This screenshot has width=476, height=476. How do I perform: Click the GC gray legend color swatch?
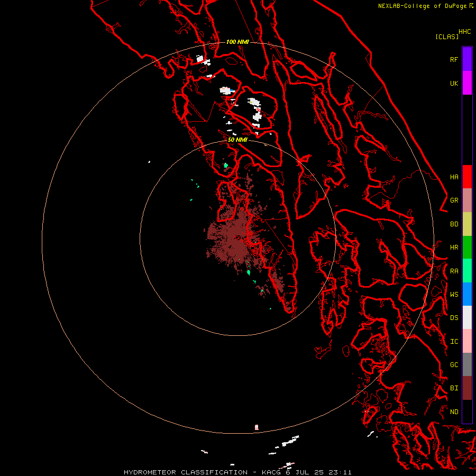(467, 364)
